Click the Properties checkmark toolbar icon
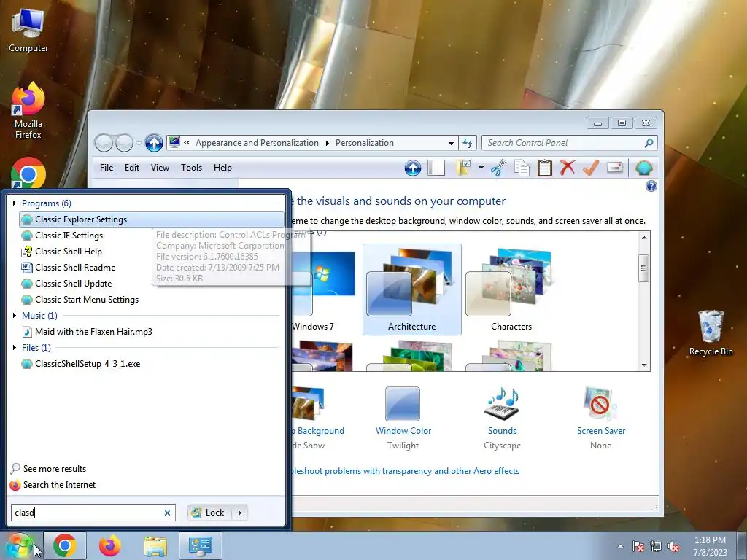Image resolution: width=747 pixels, height=560 pixels. point(591,168)
